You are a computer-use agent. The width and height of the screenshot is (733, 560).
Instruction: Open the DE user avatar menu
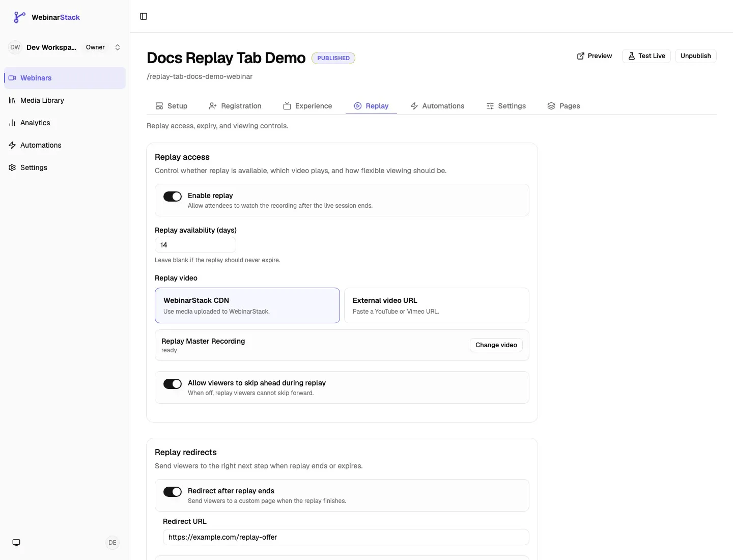coord(112,543)
